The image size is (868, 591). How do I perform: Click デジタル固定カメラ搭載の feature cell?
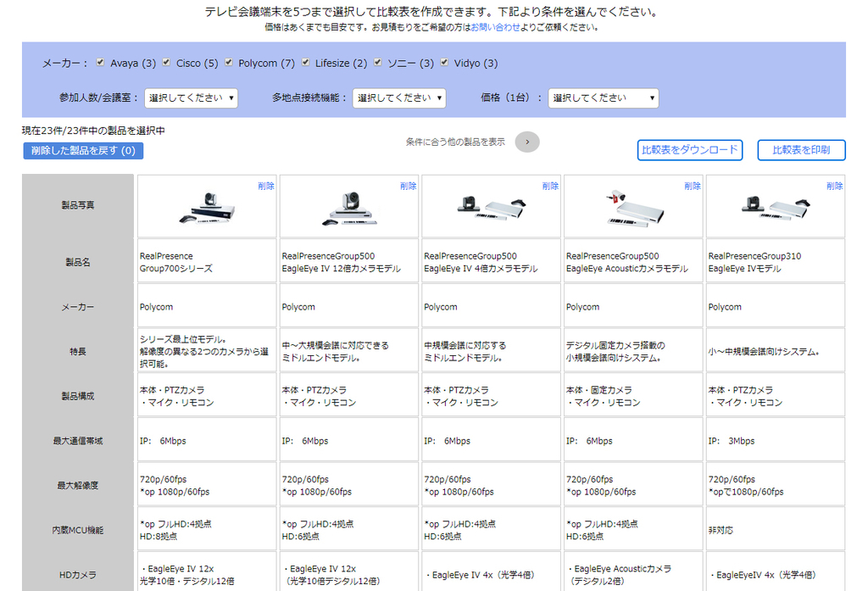pos(633,351)
